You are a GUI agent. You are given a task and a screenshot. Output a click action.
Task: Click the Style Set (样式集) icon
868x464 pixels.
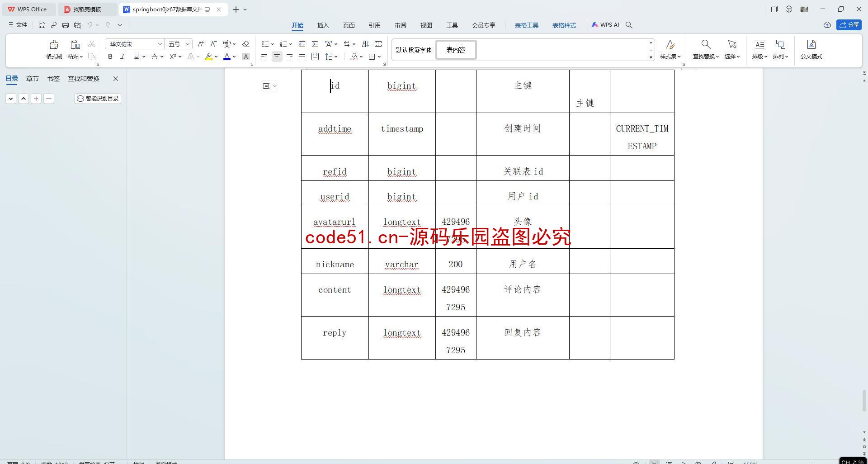pyautogui.click(x=670, y=44)
